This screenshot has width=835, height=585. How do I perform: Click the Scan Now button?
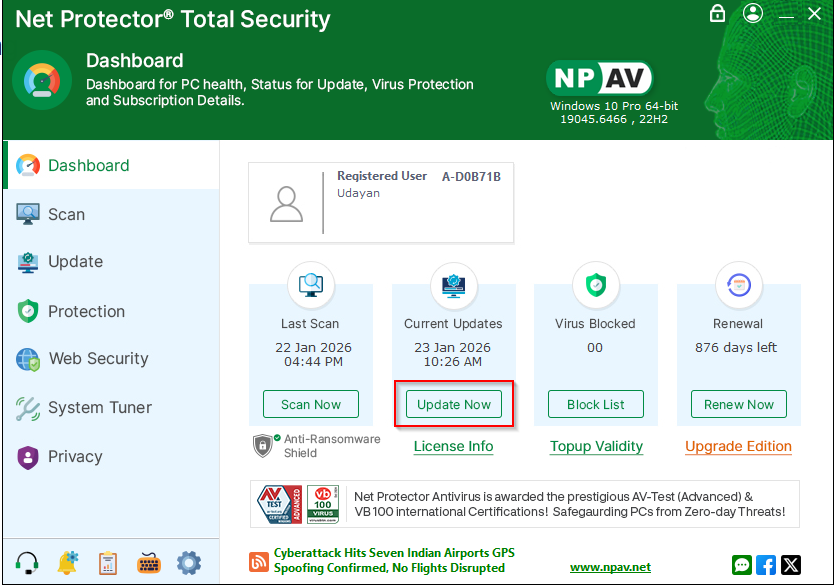click(x=311, y=404)
